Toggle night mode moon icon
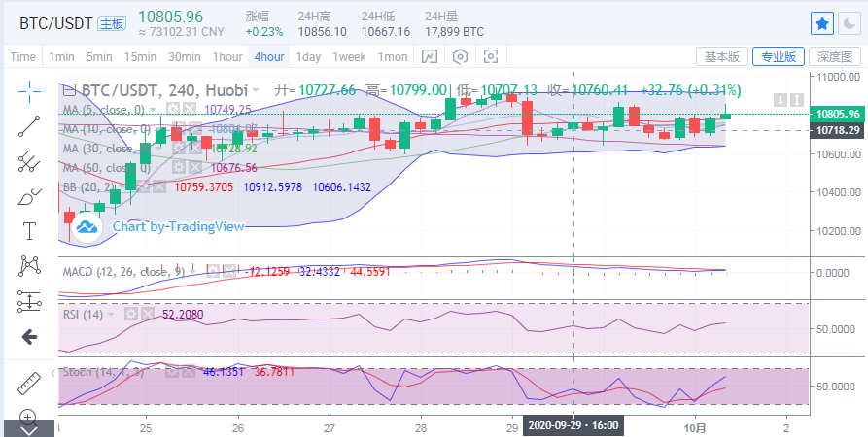Viewport: 868px width, 437px height. point(848,23)
